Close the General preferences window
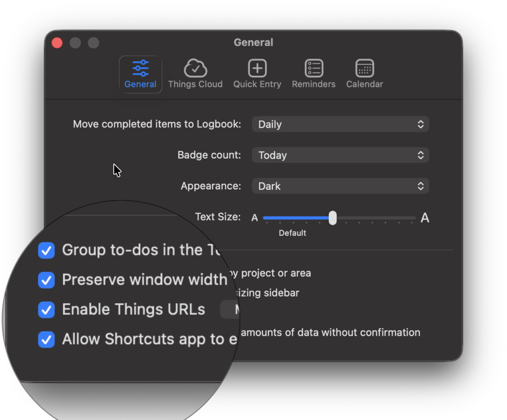The height and width of the screenshot is (420, 507). (56, 43)
